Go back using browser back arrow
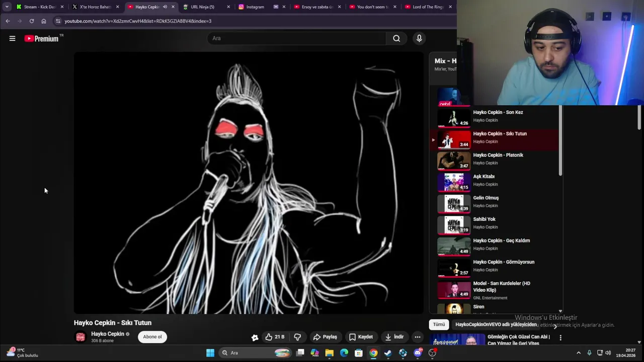 pos(8,21)
